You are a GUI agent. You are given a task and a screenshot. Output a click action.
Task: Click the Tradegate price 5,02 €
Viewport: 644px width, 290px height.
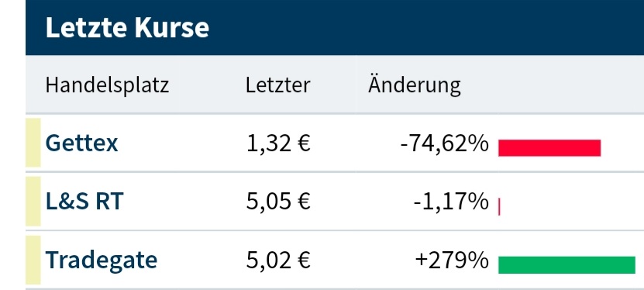click(278, 260)
